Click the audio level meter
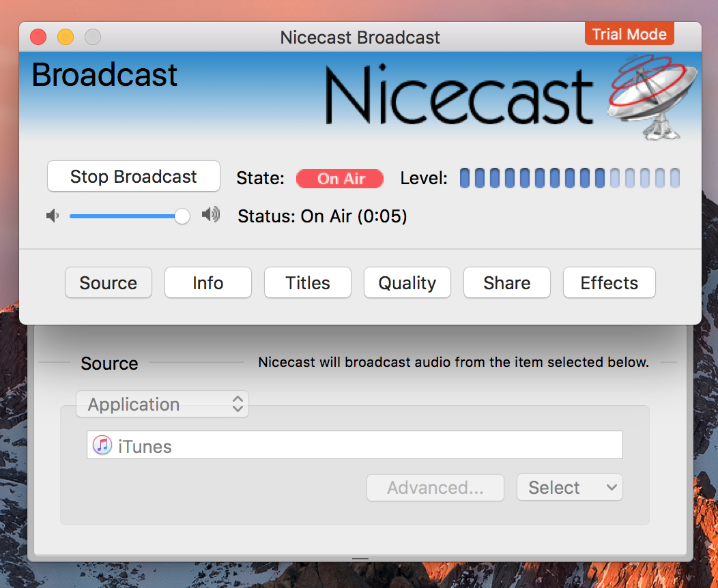The image size is (718, 588). click(570, 178)
